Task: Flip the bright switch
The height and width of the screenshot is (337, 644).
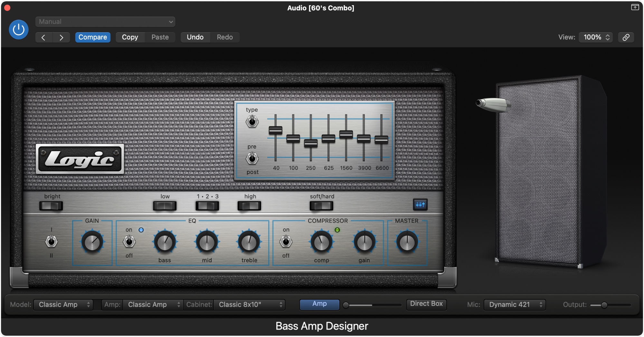Action: 51,206
